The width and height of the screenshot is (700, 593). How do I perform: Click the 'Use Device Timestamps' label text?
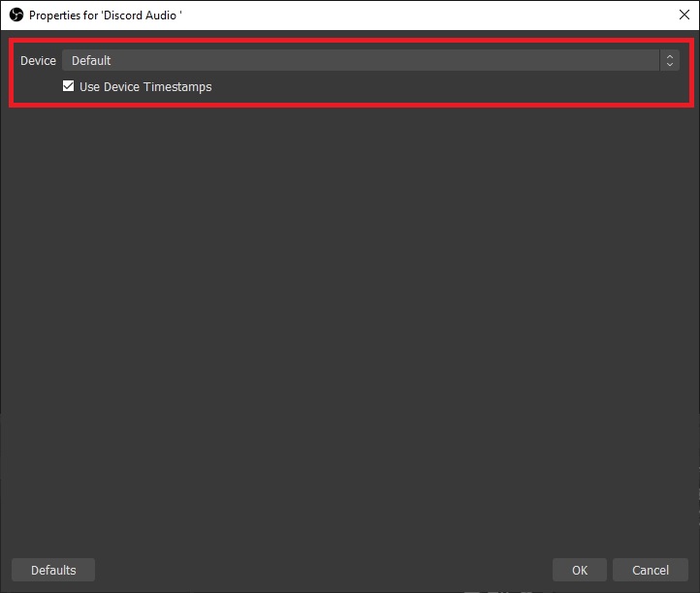coord(145,86)
